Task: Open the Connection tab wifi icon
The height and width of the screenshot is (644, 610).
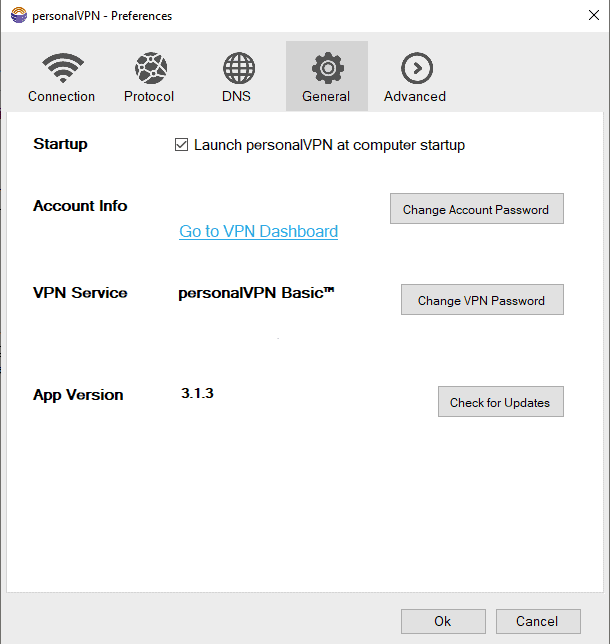Action: (62, 68)
